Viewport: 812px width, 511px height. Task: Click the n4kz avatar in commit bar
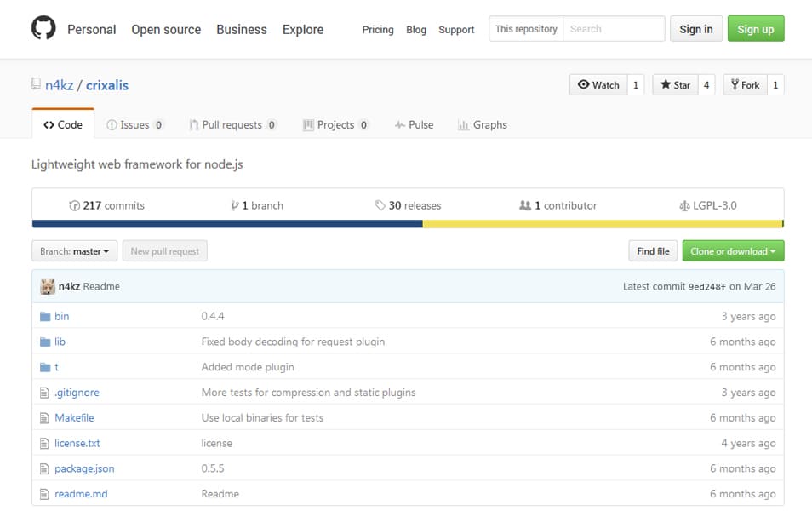click(48, 287)
